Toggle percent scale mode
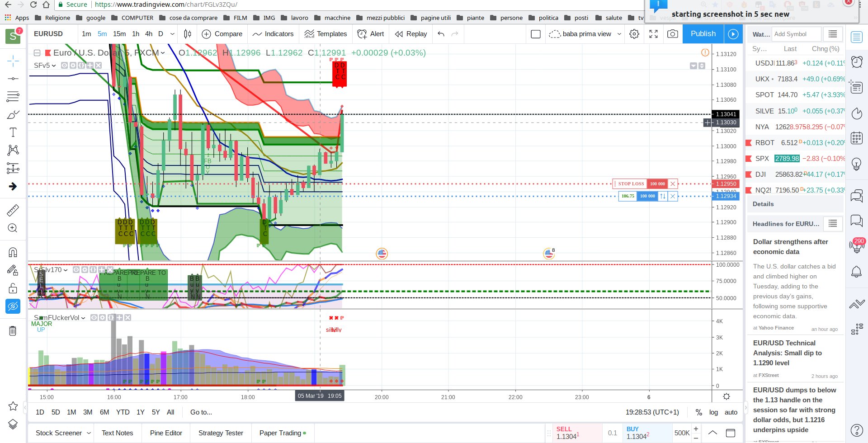This screenshot has height=443, width=868. coord(699,412)
